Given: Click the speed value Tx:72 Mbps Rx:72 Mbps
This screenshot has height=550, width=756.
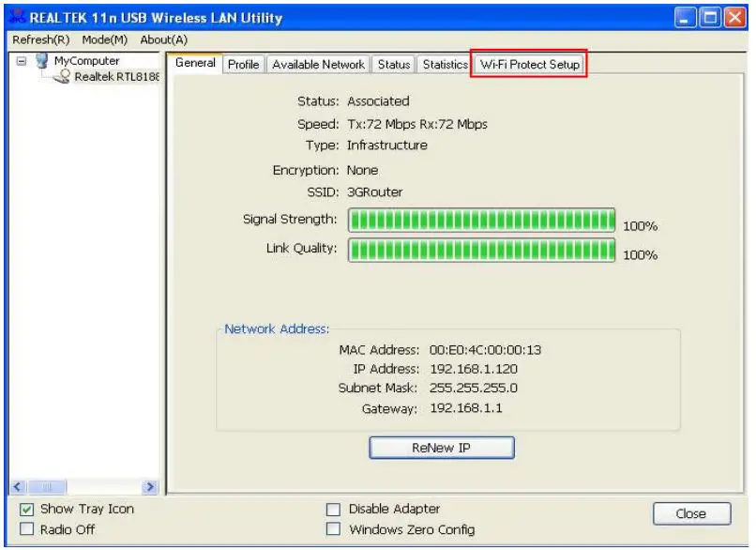Looking at the screenshot, I should click(417, 125).
